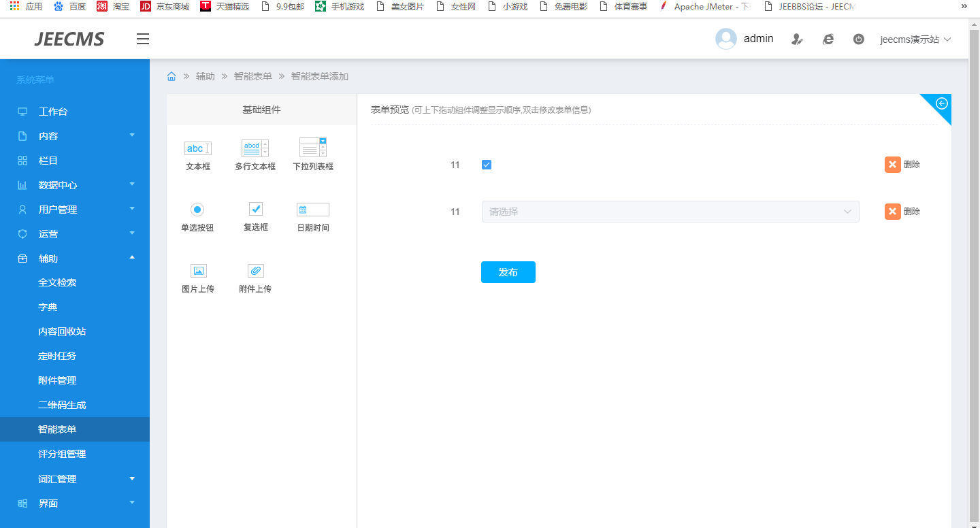Add the date time (日期时间) component
Image resolution: width=980 pixels, height=528 pixels.
pyautogui.click(x=312, y=210)
